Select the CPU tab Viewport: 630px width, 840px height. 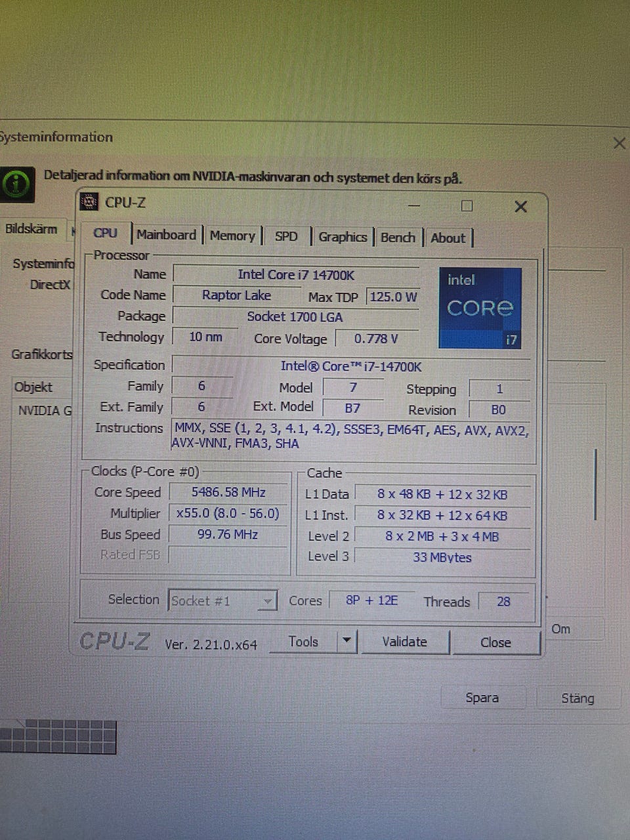(x=105, y=233)
